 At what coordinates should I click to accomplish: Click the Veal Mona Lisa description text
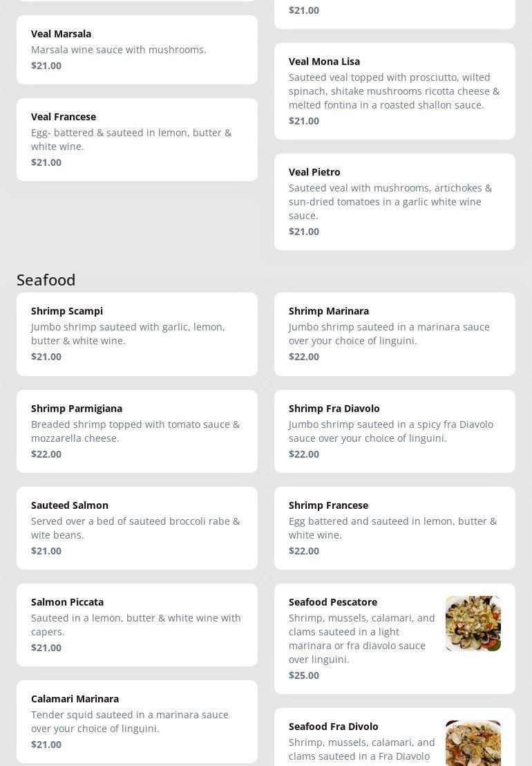(x=394, y=91)
